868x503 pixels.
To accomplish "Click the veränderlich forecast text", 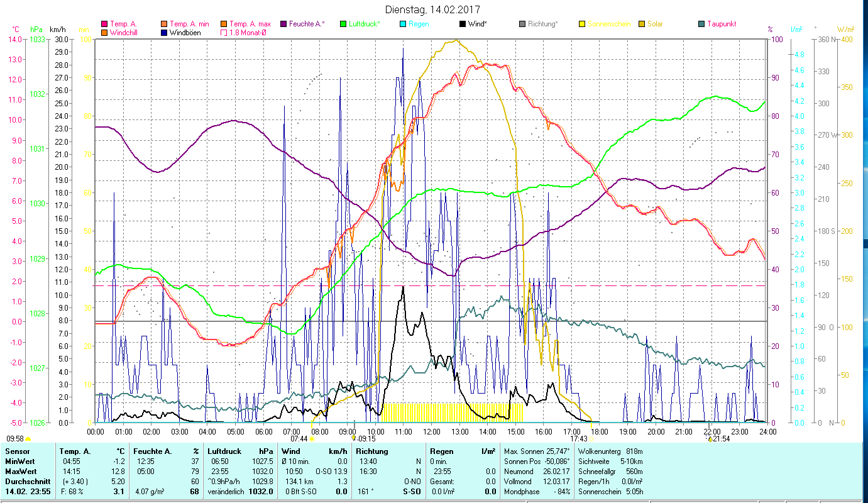I will (226, 491).
